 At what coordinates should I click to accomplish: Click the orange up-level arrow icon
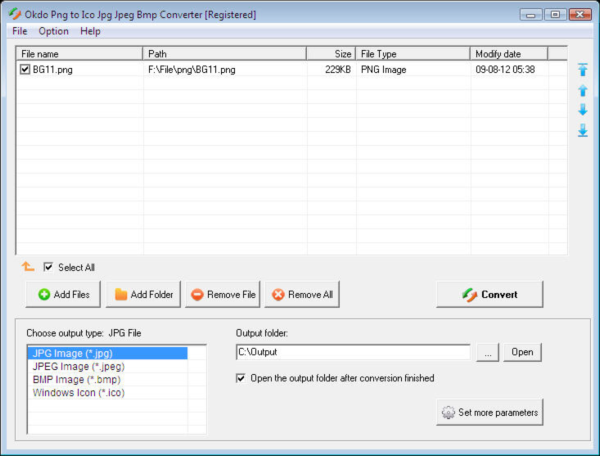click(x=28, y=266)
